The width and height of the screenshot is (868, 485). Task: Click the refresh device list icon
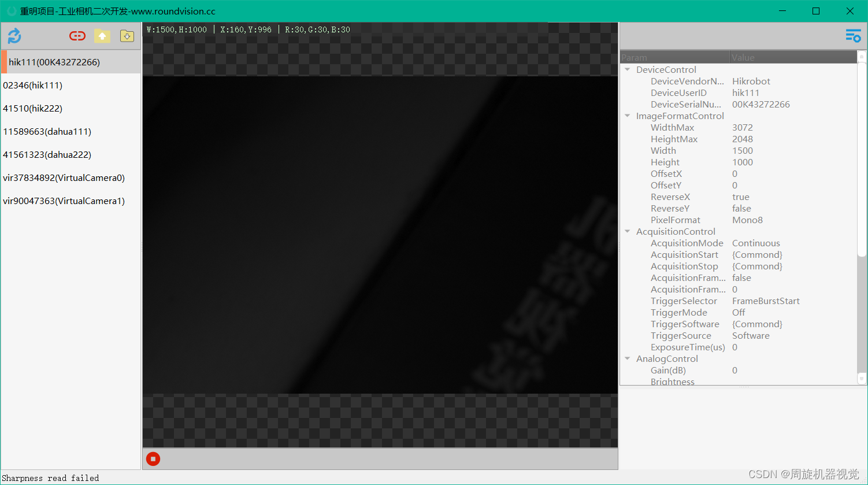13,36
